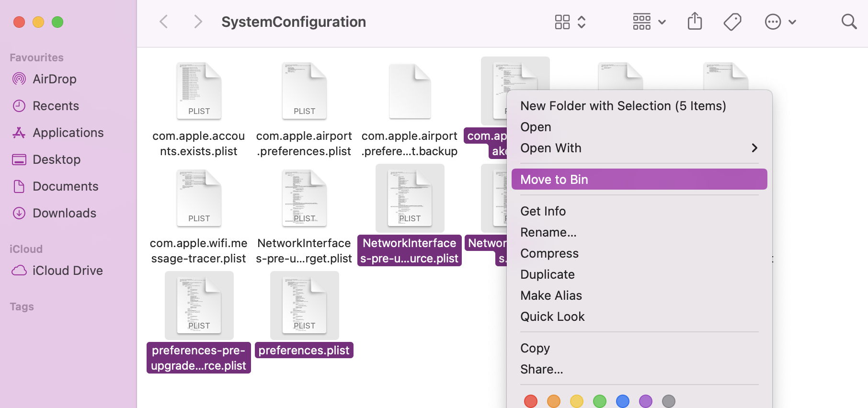Select com.apple.wifi.message-tracer.plist file icon
Viewport: 868px width, 408px height.
point(199,198)
